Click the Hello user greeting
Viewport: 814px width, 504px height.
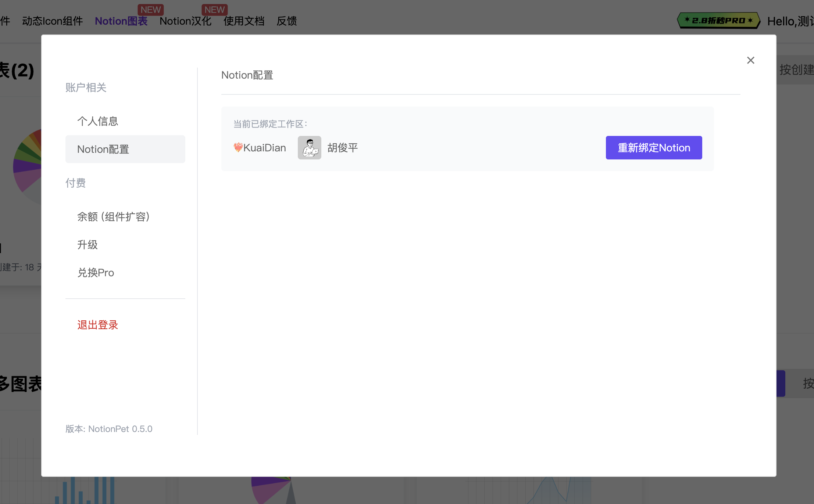click(x=790, y=21)
